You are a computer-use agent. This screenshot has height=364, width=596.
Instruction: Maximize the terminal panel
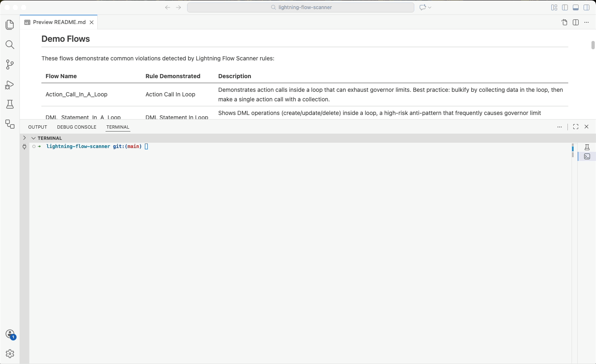pyautogui.click(x=575, y=127)
